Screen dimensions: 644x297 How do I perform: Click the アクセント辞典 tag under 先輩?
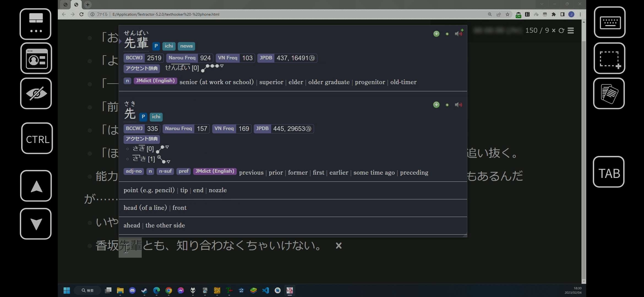142,68
